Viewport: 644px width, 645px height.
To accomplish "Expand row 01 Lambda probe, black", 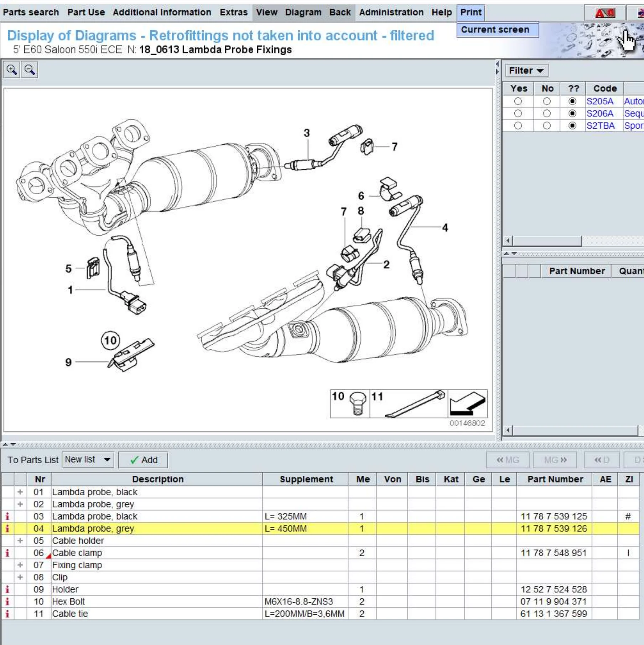I will 20,492.
